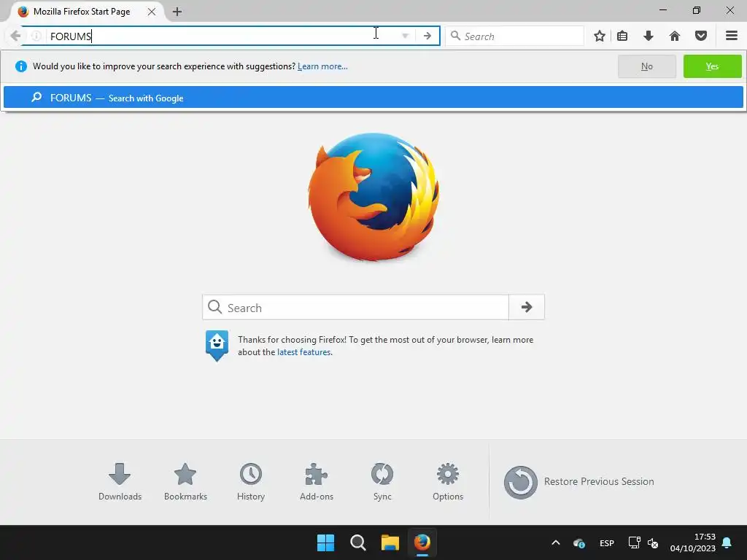Bookmark this page with the star icon
The height and width of the screenshot is (560, 747).
[600, 36]
